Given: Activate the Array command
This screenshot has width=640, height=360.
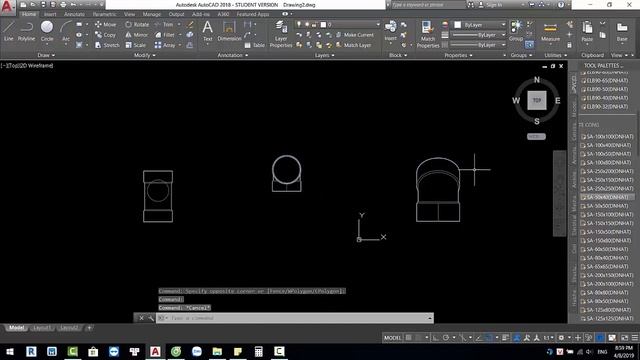Looking at the screenshot, I should click(165, 45).
